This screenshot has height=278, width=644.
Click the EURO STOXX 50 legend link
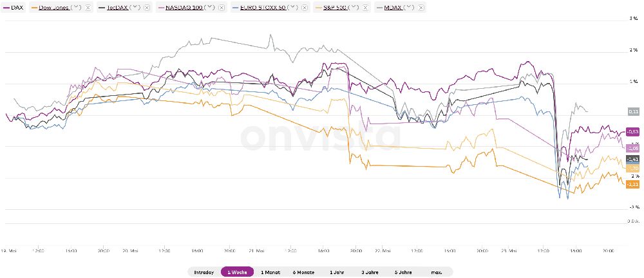(x=263, y=8)
